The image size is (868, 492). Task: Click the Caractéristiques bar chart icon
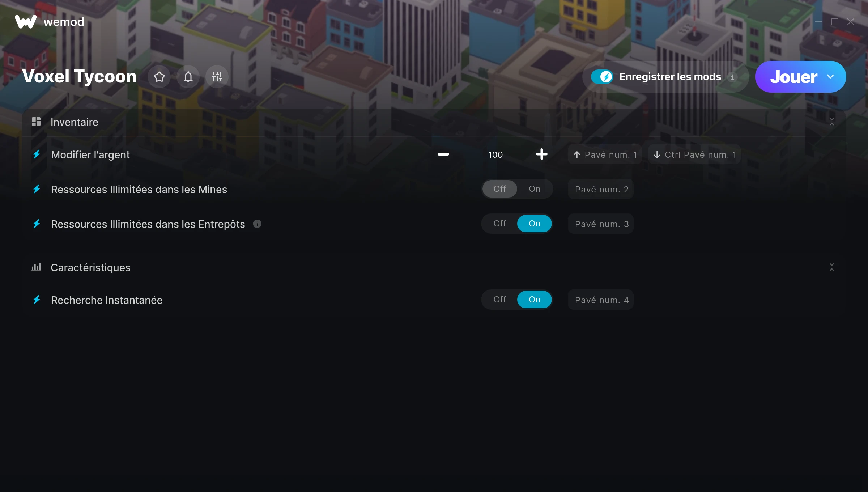pos(36,267)
